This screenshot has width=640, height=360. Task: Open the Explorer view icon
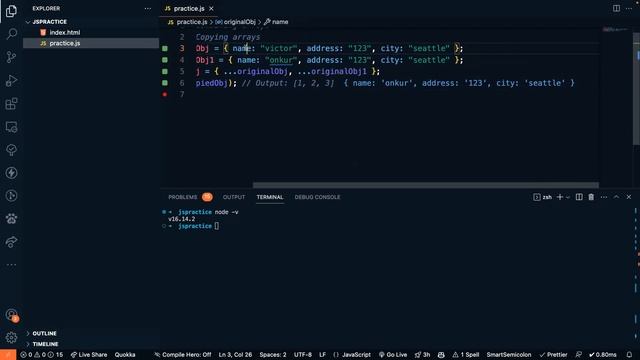pyautogui.click(x=11, y=11)
